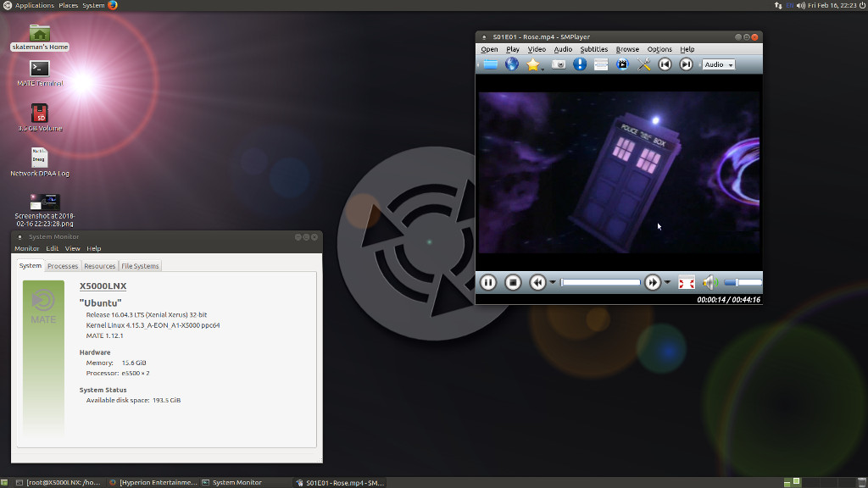Image resolution: width=868 pixels, height=488 pixels.
Task: Expand the forward options arrow
Action: pos(667,283)
